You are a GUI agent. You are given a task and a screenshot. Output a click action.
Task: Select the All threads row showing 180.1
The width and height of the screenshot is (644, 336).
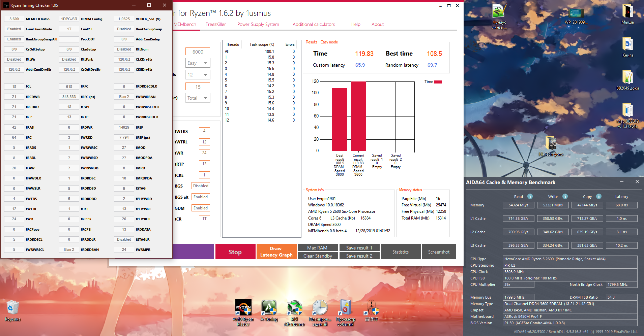coord(260,52)
